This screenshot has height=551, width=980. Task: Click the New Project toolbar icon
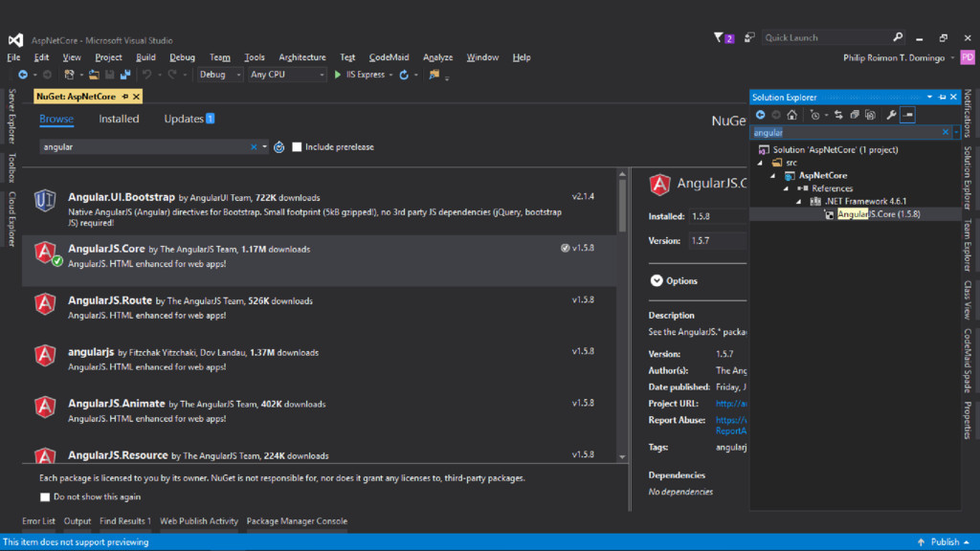pos(69,75)
